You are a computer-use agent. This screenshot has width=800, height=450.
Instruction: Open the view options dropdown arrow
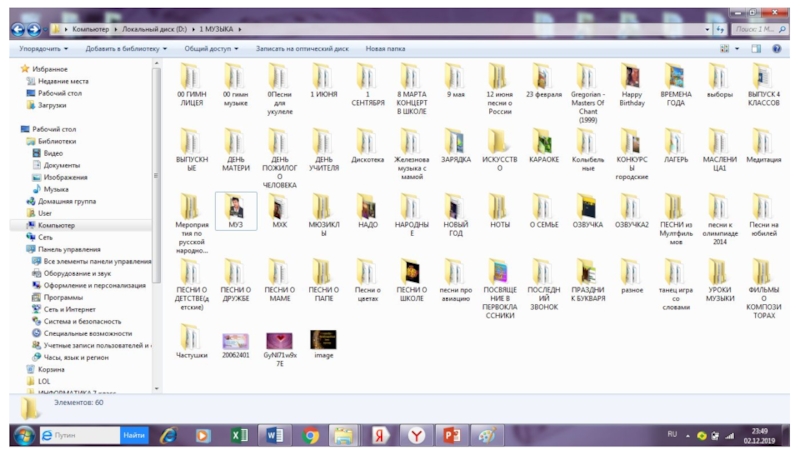pyautogui.click(x=737, y=49)
